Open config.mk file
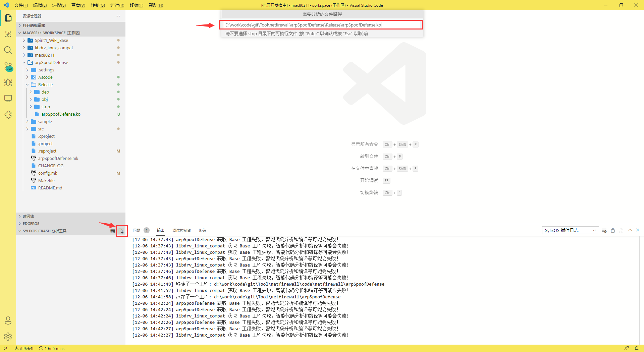The image size is (644, 352). click(x=71, y=173)
